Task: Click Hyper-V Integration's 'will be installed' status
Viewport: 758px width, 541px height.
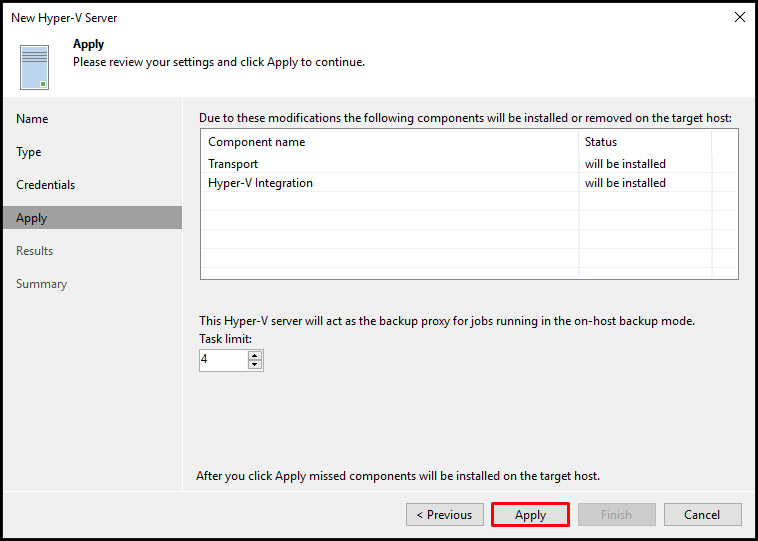Action: (625, 183)
